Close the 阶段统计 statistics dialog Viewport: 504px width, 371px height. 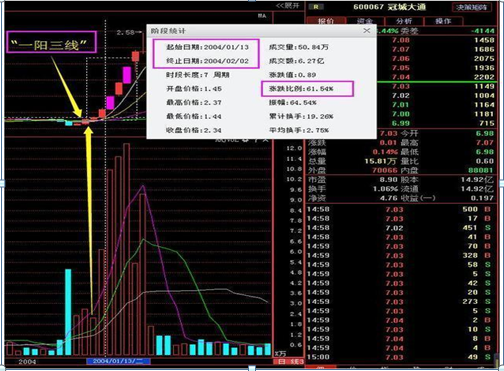point(367,31)
